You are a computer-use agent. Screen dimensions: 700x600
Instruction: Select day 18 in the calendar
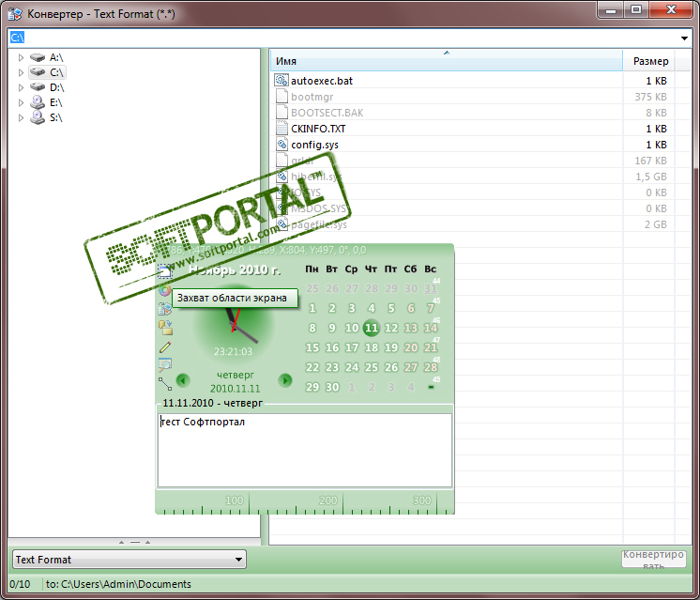click(372, 347)
